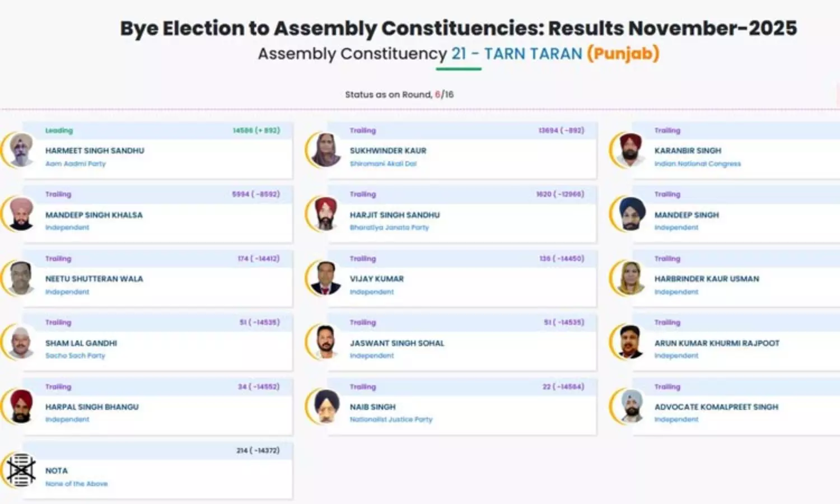Click Karanbir Singh's candidate photo
Image resolution: width=840 pixels, height=504 pixels.
[631, 150]
